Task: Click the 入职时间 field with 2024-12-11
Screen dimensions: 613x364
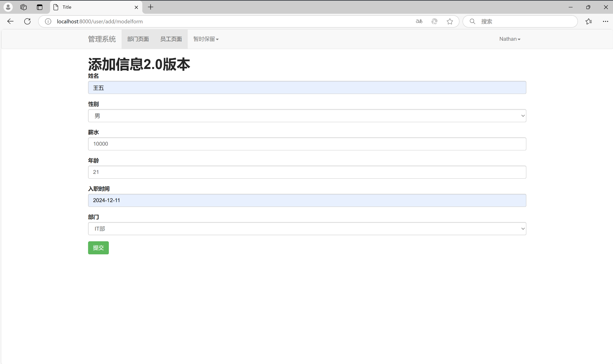Action: click(x=307, y=200)
